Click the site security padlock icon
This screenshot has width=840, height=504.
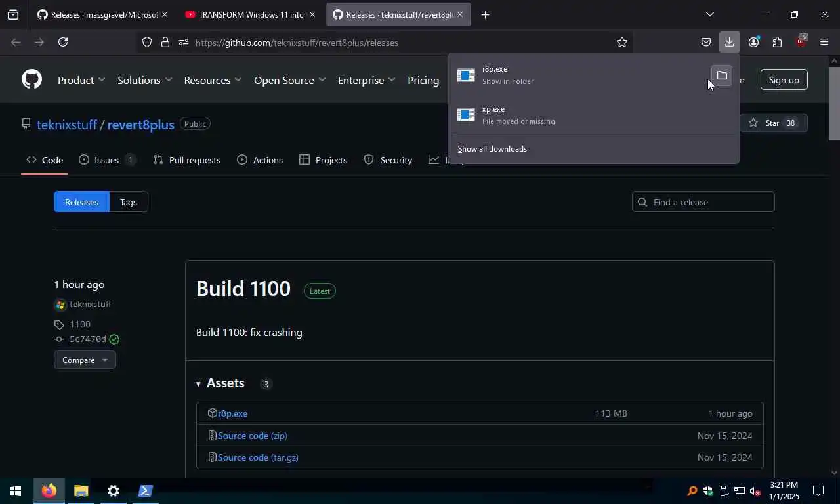pyautogui.click(x=165, y=42)
